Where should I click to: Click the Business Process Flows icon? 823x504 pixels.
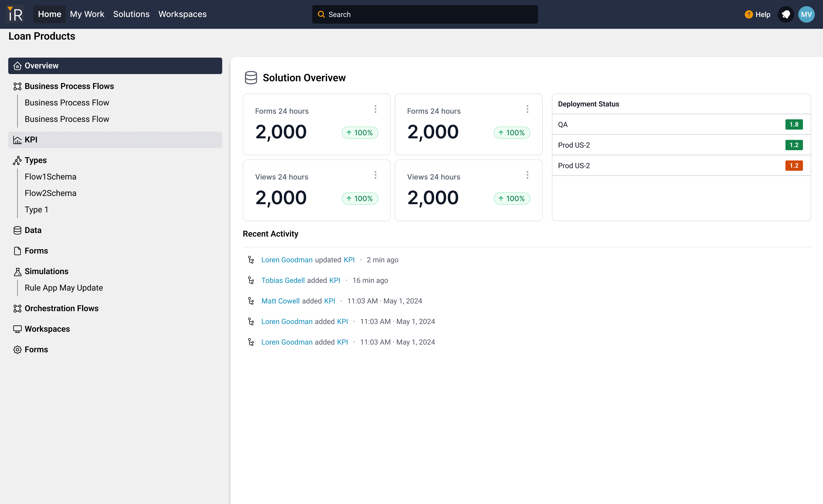pos(17,86)
